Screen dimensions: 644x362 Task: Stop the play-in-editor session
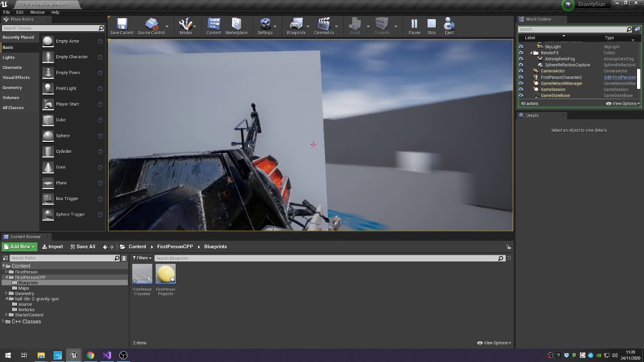432,26
